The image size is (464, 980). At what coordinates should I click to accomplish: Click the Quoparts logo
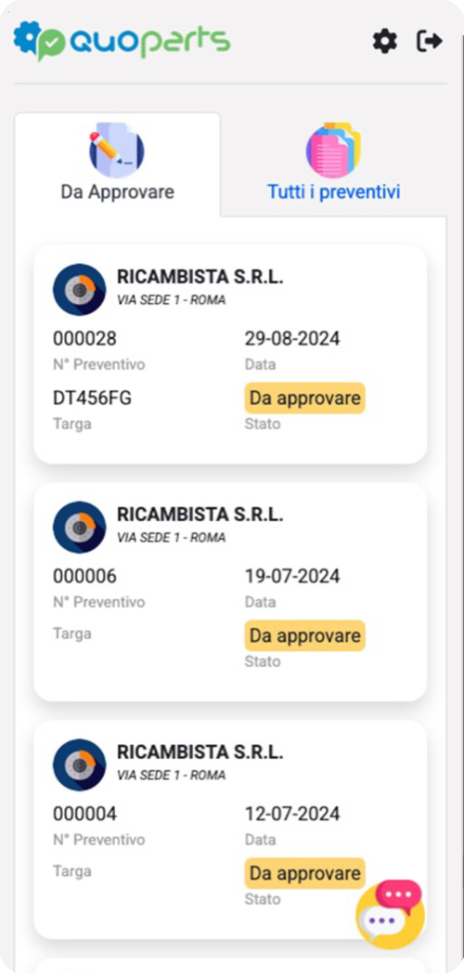point(122,41)
